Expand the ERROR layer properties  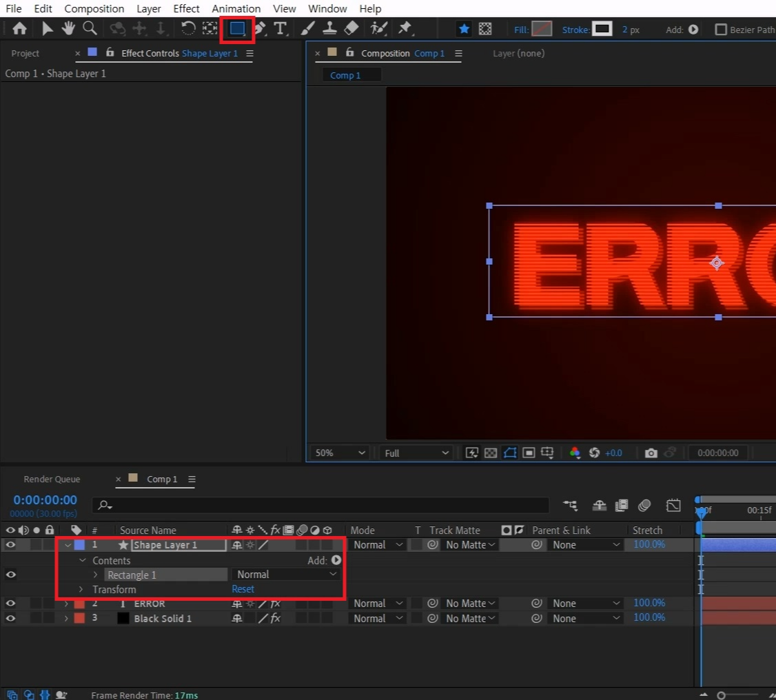click(x=66, y=604)
